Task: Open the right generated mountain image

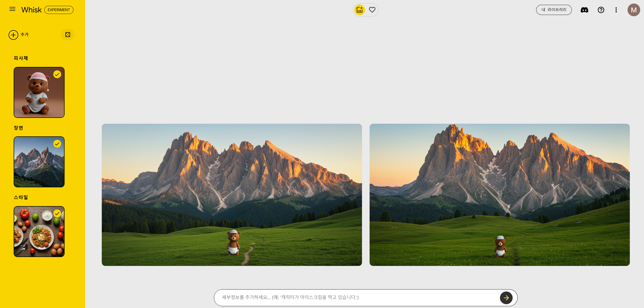Action: click(x=499, y=195)
